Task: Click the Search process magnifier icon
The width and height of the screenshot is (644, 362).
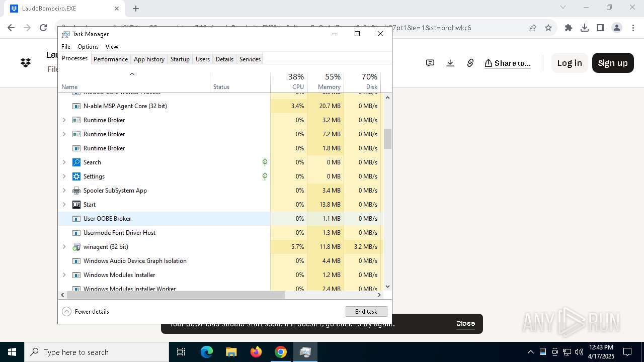Action: click(x=76, y=162)
